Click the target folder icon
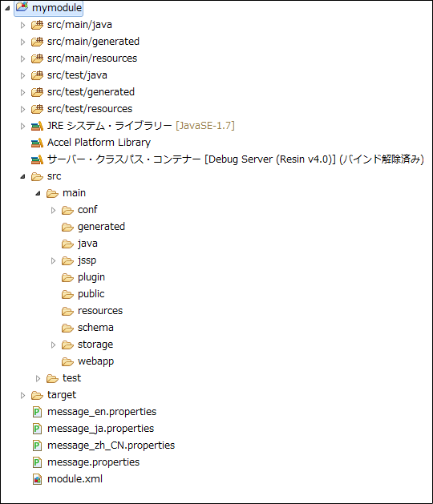Image resolution: width=433 pixels, height=504 pixels. point(38,395)
